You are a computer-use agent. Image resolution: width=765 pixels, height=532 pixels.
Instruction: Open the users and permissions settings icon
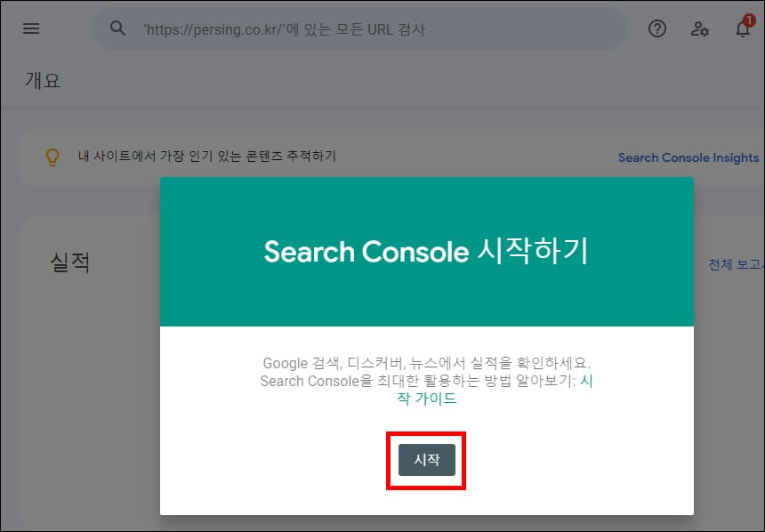click(x=701, y=29)
